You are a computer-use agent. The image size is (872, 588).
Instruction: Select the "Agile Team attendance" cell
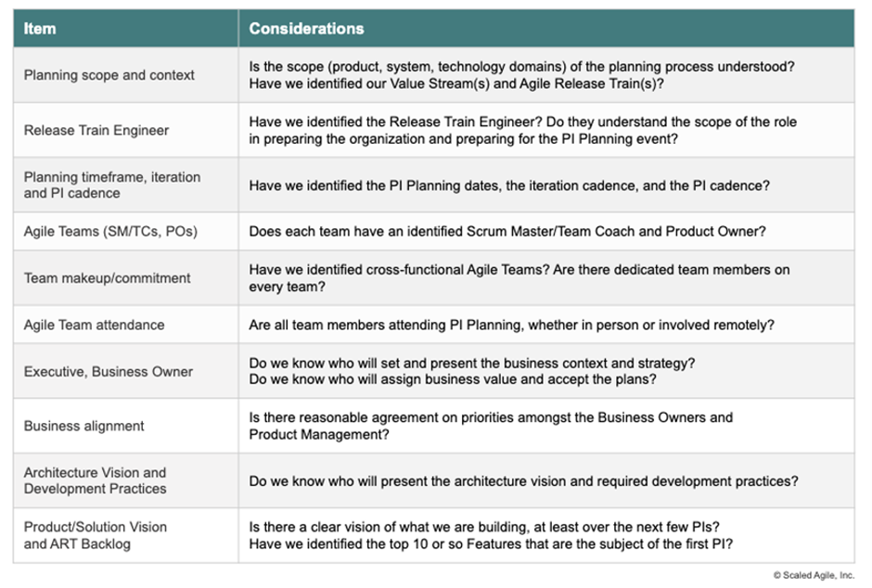[94, 325]
